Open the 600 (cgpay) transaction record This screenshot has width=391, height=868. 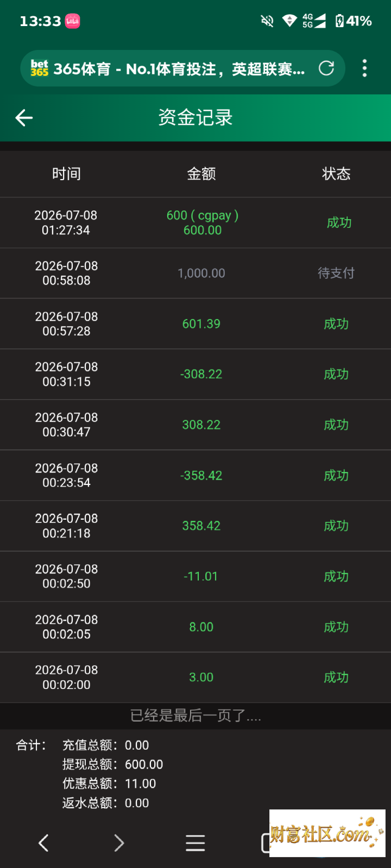click(195, 222)
